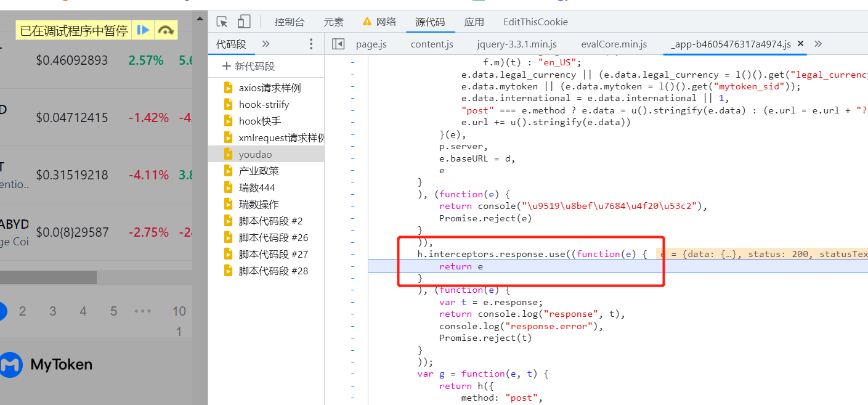Screen dimensions: 868x405
Task: Expand more sidebar tabs chevron next to 代码段
Action: (266, 44)
